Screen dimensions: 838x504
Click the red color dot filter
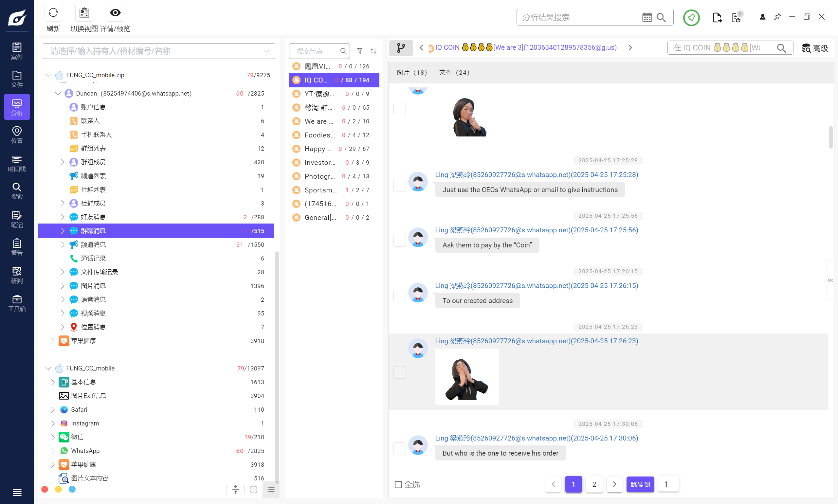[45, 489]
